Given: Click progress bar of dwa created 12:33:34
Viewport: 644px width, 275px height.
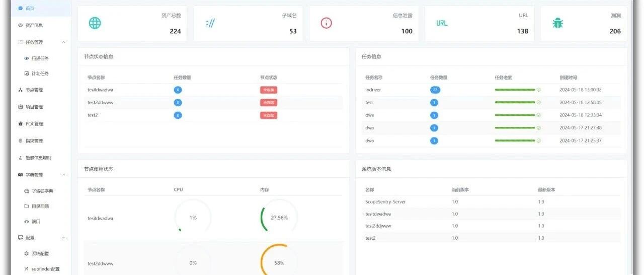Looking at the screenshot, I should [515, 115].
